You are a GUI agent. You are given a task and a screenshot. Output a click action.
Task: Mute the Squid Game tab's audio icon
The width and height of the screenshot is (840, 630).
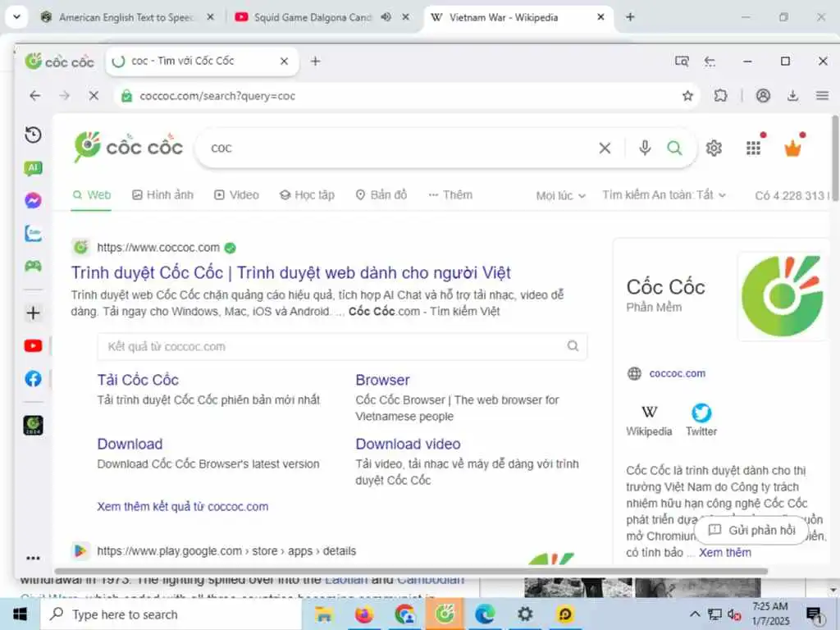point(386,17)
